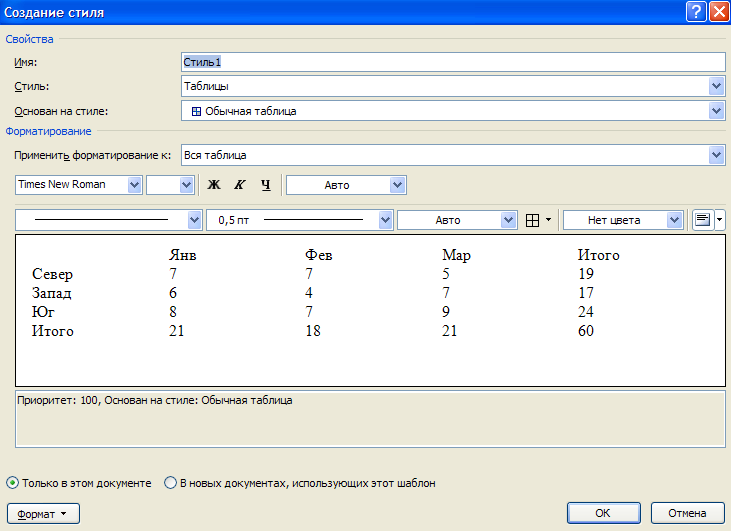The height and width of the screenshot is (531, 731).
Task: Click the table borders icon
Action: [534, 220]
